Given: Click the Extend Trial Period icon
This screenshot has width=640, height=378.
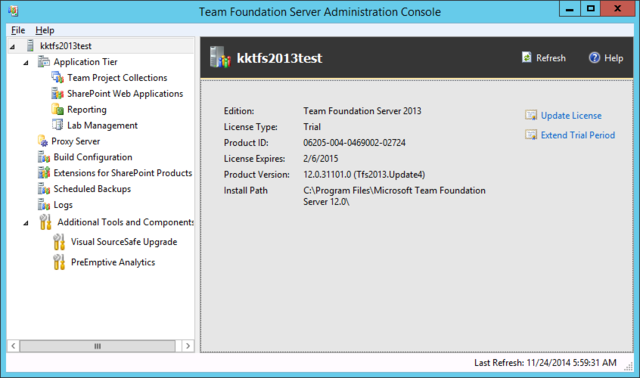Looking at the screenshot, I should pos(531,135).
